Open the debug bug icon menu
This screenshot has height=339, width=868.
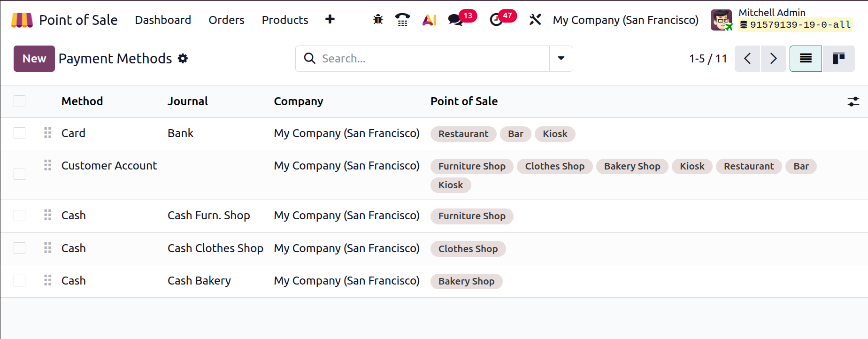(x=378, y=20)
